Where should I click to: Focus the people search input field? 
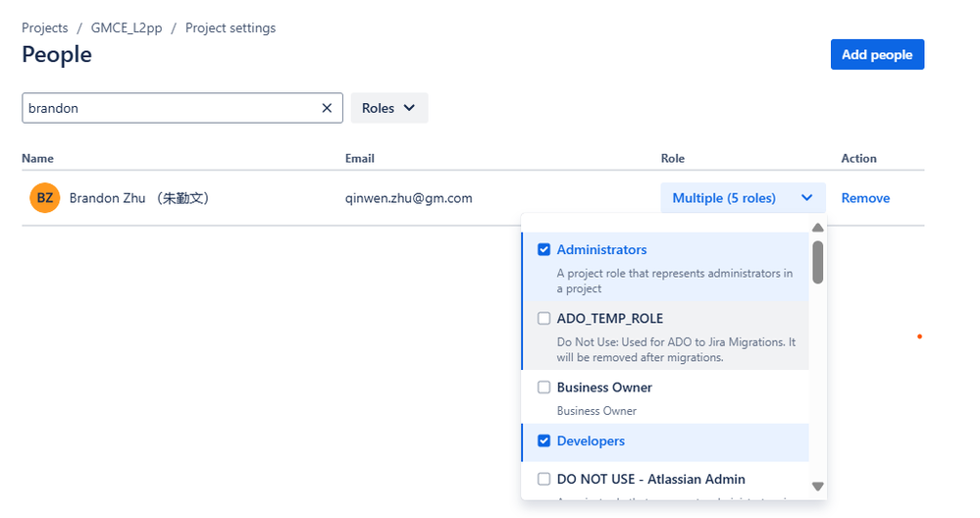tap(172, 108)
